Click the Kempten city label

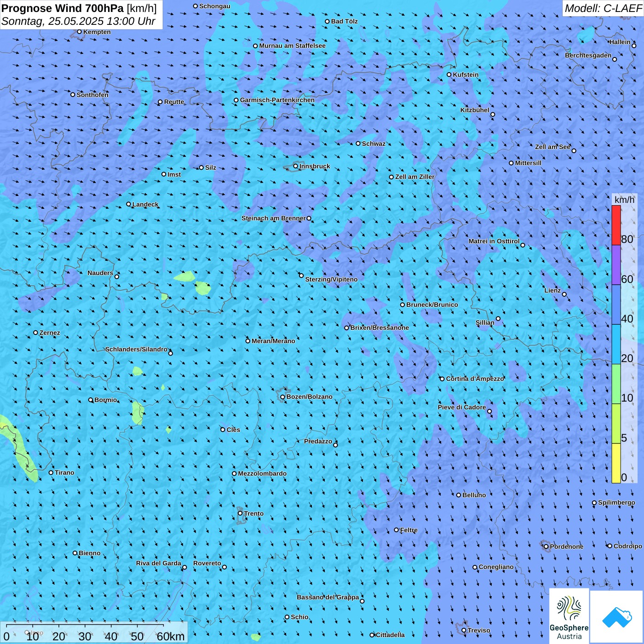[x=97, y=32]
